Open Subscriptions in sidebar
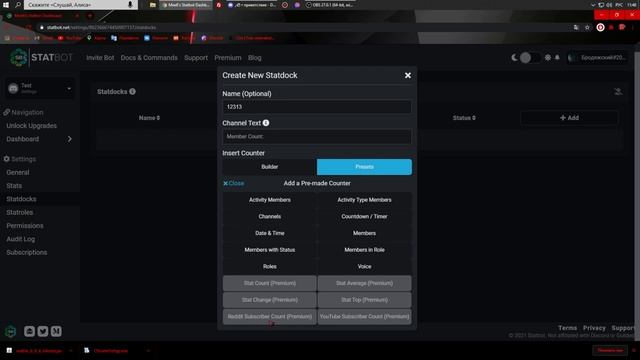The image size is (640, 360). (x=27, y=253)
